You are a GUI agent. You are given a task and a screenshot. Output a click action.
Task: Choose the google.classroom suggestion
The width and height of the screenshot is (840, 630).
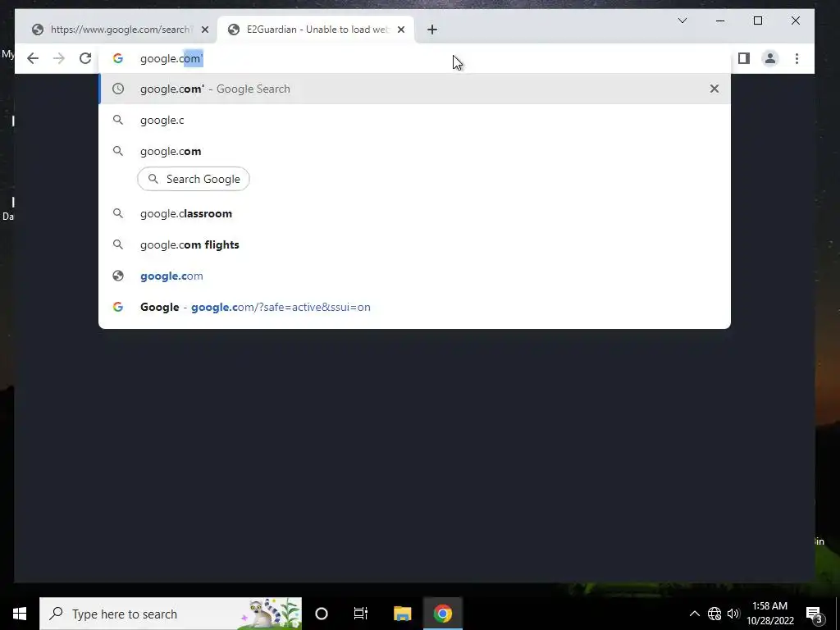click(414, 214)
